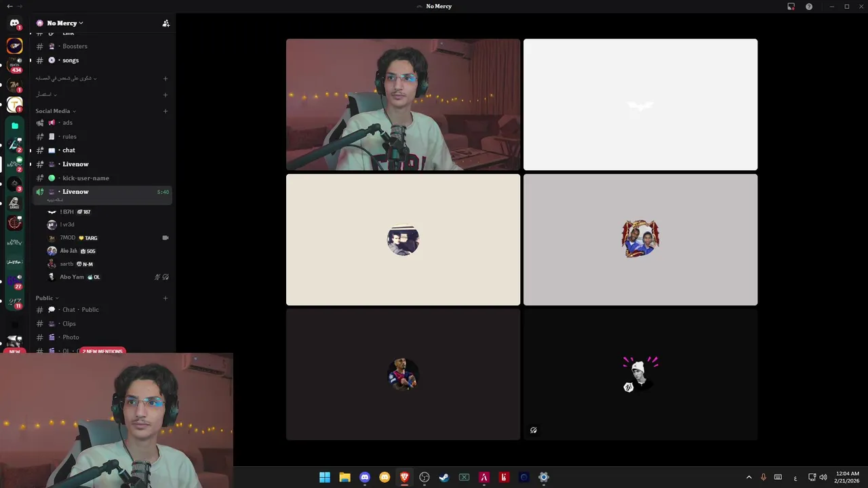Open the Help question mark icon

[x=809, y=6]
